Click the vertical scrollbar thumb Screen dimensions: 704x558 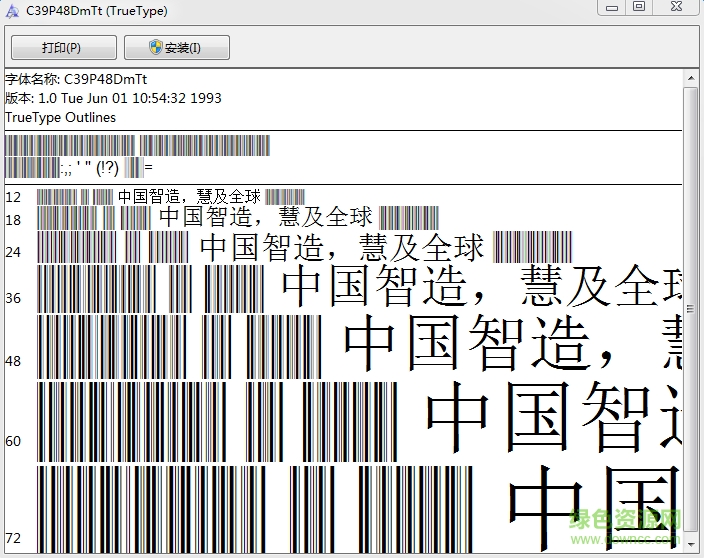pos(691,309)
